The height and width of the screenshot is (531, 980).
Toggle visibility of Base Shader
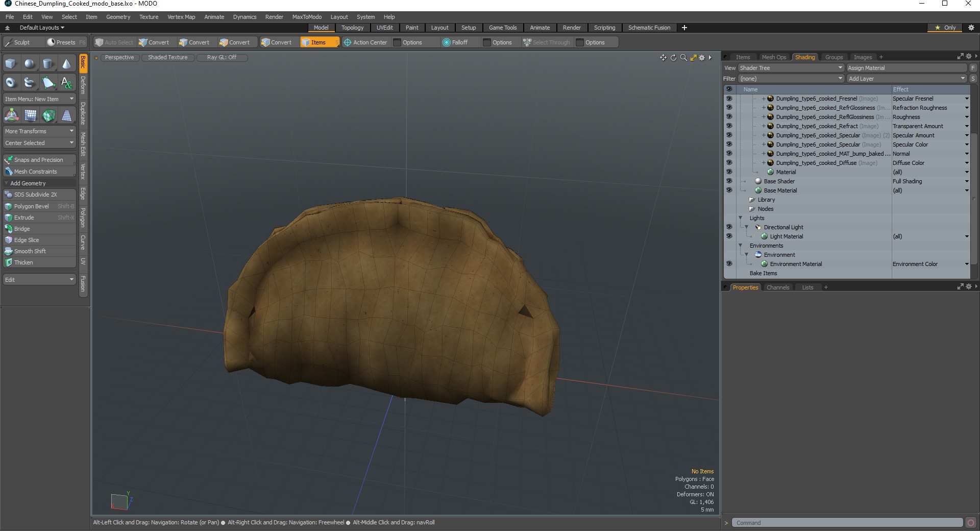coord(729,181)
